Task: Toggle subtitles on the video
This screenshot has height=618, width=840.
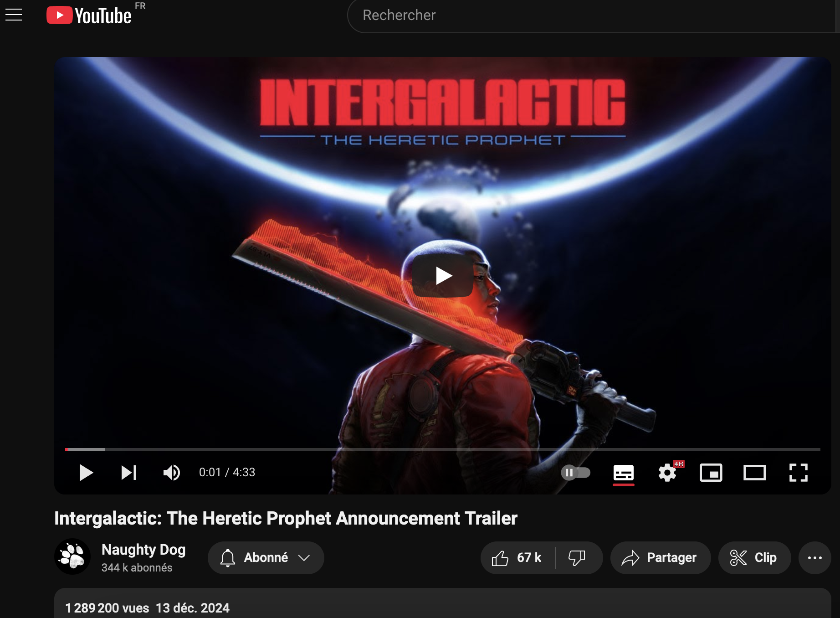Action: [623, 473]
